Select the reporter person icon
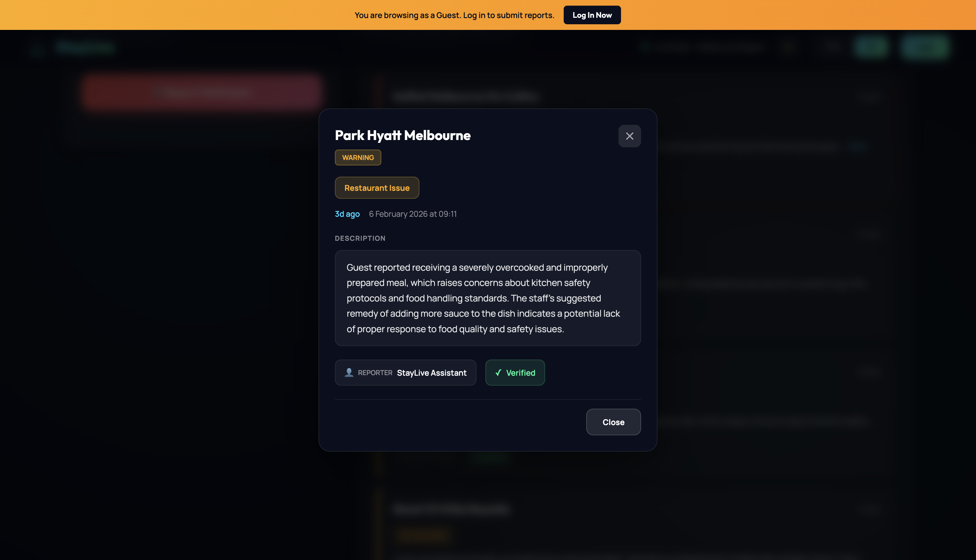Image resolution: width=976 pixels, height=560 pixels. point(348,372)
